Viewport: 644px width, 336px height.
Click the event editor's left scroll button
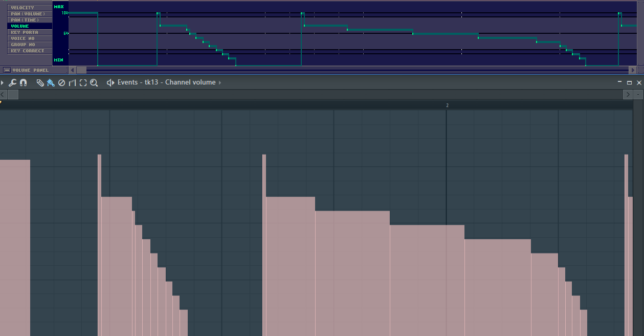tap(3, 95)
